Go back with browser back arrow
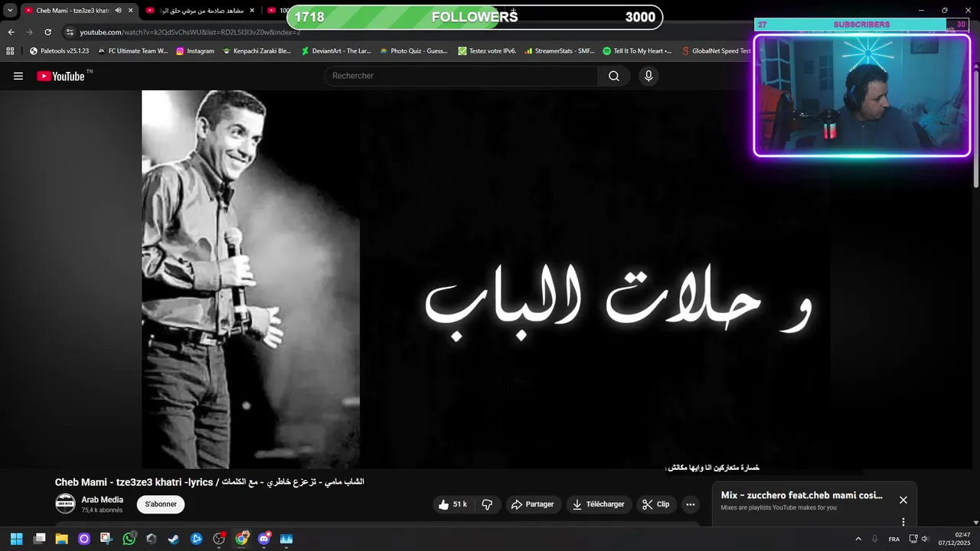 [11, 32]
